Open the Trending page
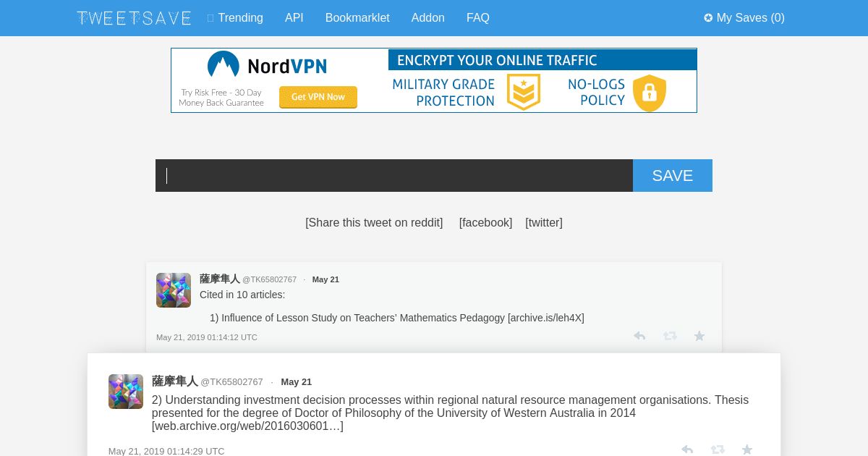Image resolution: width=868 pixels, height=456 pixels. pyautogui.click(x=235, y=18)
